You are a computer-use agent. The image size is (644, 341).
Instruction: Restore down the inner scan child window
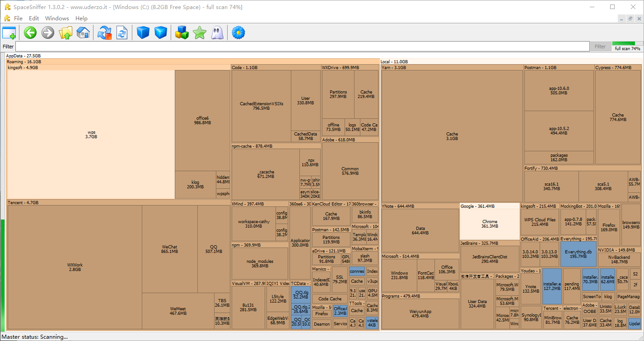coord(630,19)
